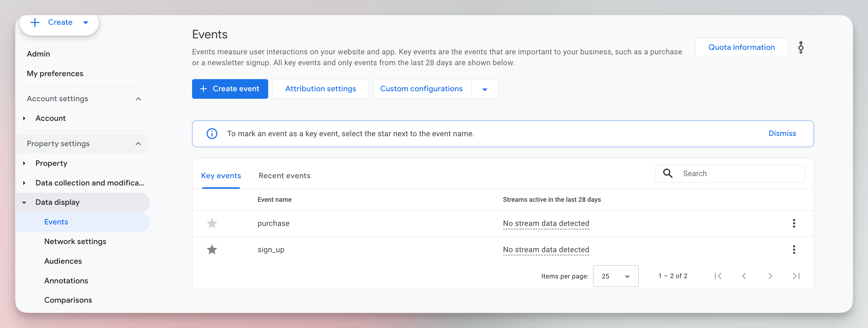The height and width of the screenshot is (328, 868).
Task: Open Quota information
Action: point(741,47)
